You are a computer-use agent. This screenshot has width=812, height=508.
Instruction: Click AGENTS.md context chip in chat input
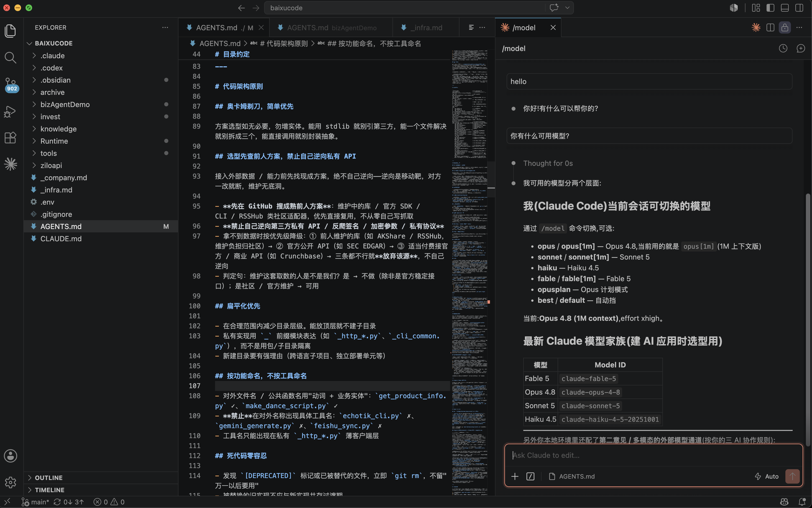coord(572,476)
